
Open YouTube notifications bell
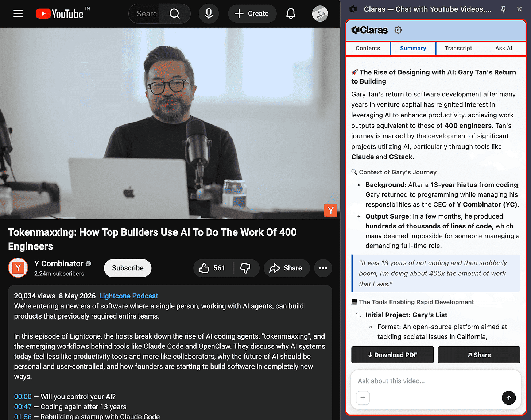[291, 14]
